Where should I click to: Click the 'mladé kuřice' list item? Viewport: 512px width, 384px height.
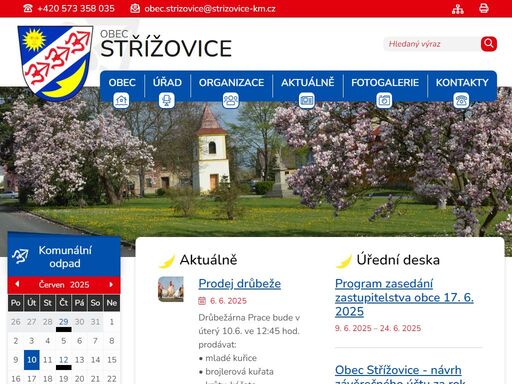coord(231,358)
